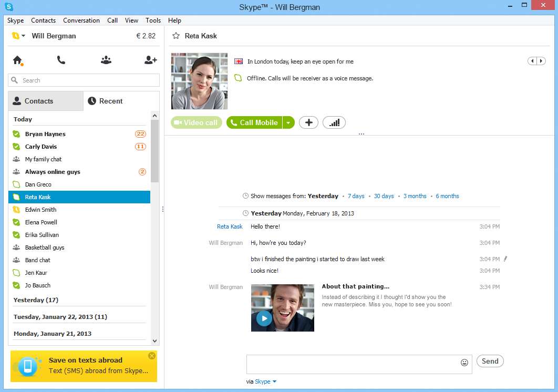Open the emoticon smiley picker
Screen dimensions: 558x392
click(464, 363)
